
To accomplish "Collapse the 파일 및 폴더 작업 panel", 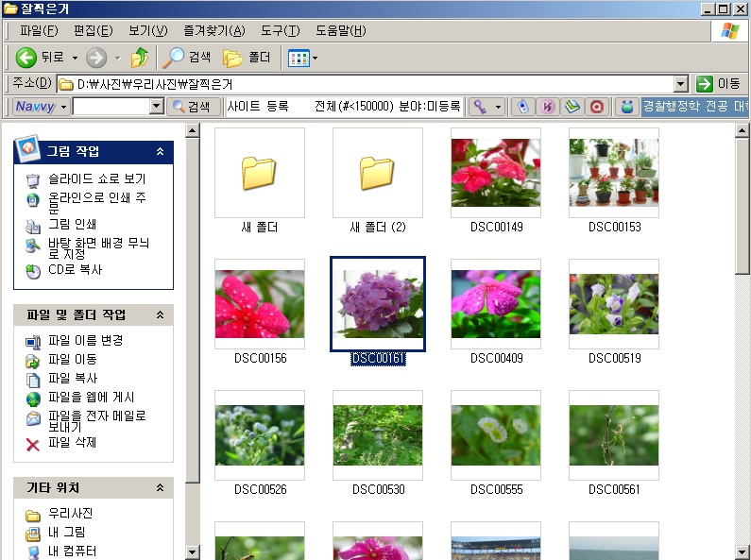I will point(160,314).
